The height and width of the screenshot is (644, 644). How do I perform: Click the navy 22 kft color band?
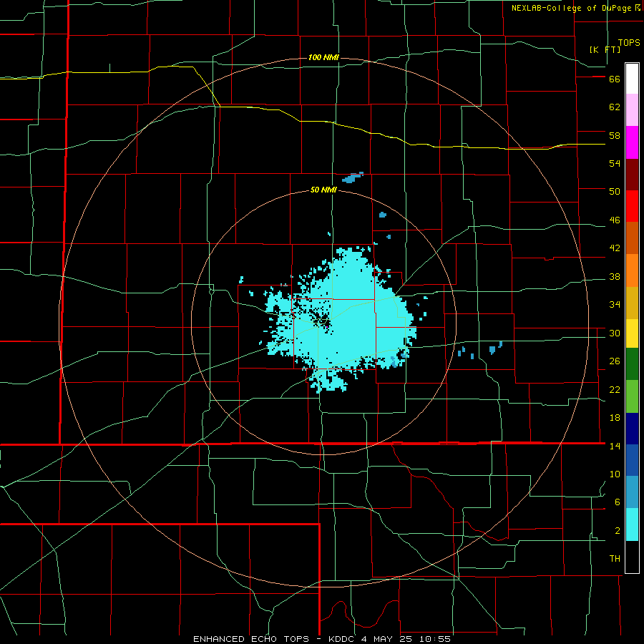[x=632, y=429]
